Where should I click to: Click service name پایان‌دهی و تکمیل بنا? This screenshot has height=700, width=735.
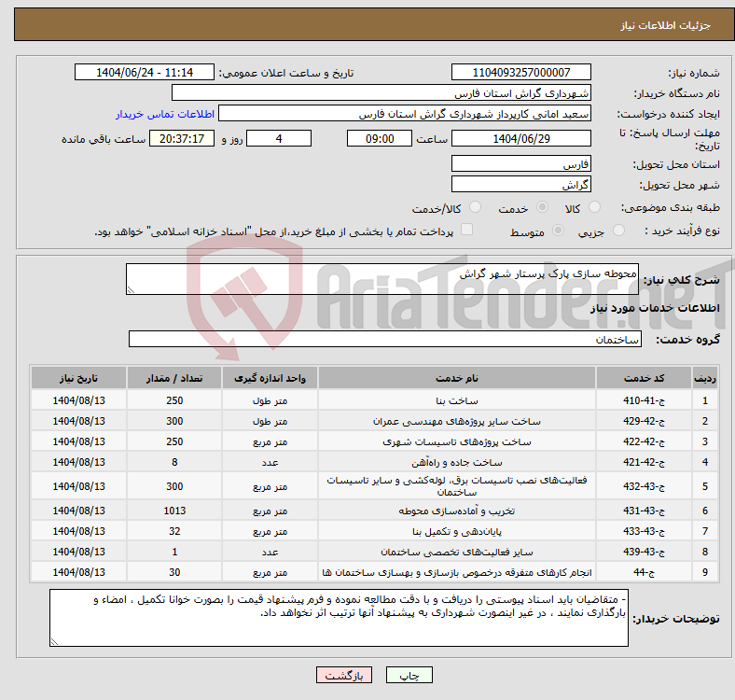click(x=457, y=532)
